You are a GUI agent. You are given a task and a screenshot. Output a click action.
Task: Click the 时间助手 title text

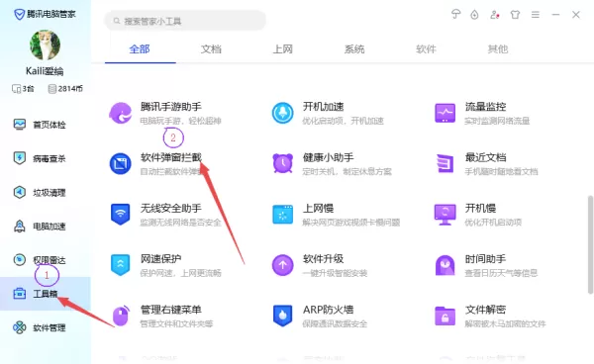point(485,259)
